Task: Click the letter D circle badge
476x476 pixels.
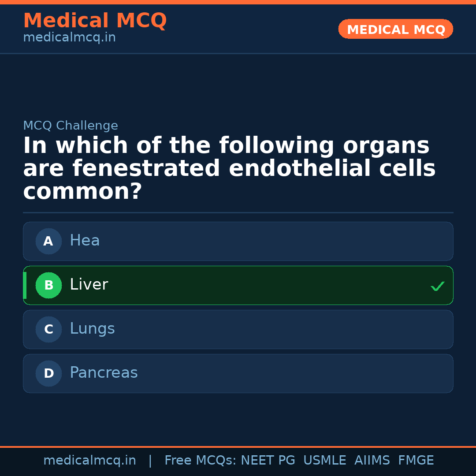Action: click(x=48, y=373)
